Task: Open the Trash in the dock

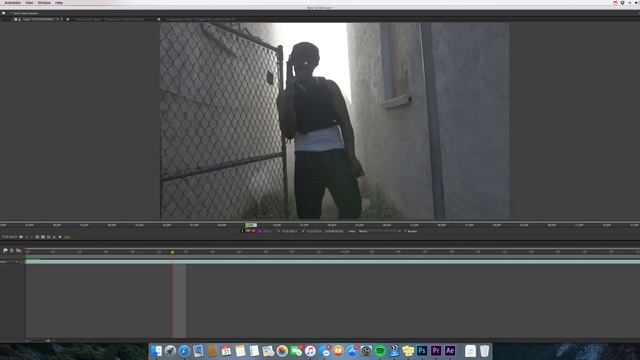Action: coord(484,351)
